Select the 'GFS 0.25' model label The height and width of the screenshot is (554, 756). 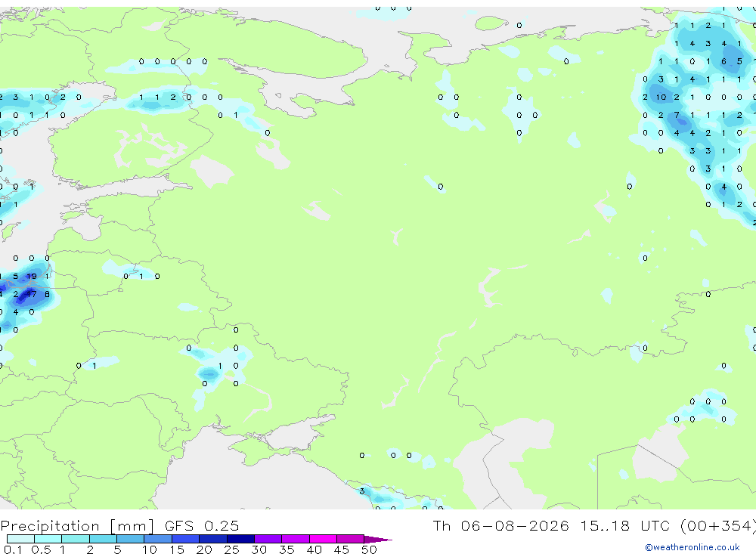[x=202, y=525]
